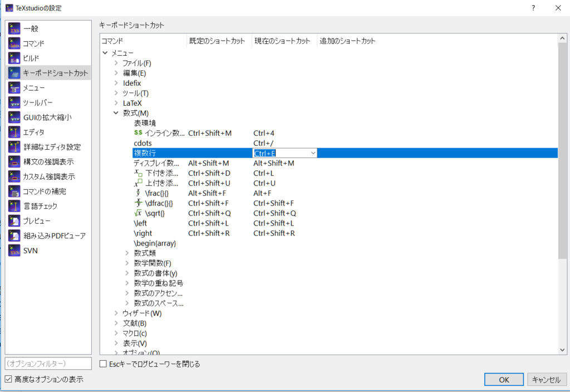This screenshot has height=392, width=570.
Task: Open the 詳細なエディタ設定 icon
Action: point(14,147)
